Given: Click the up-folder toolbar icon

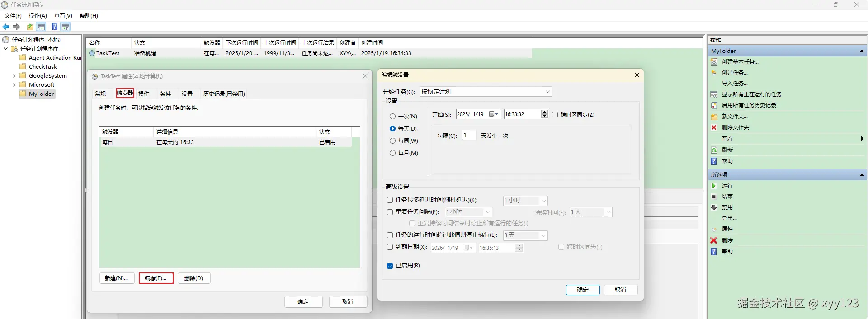Looking at the screenshot, I should coord(30,27).
